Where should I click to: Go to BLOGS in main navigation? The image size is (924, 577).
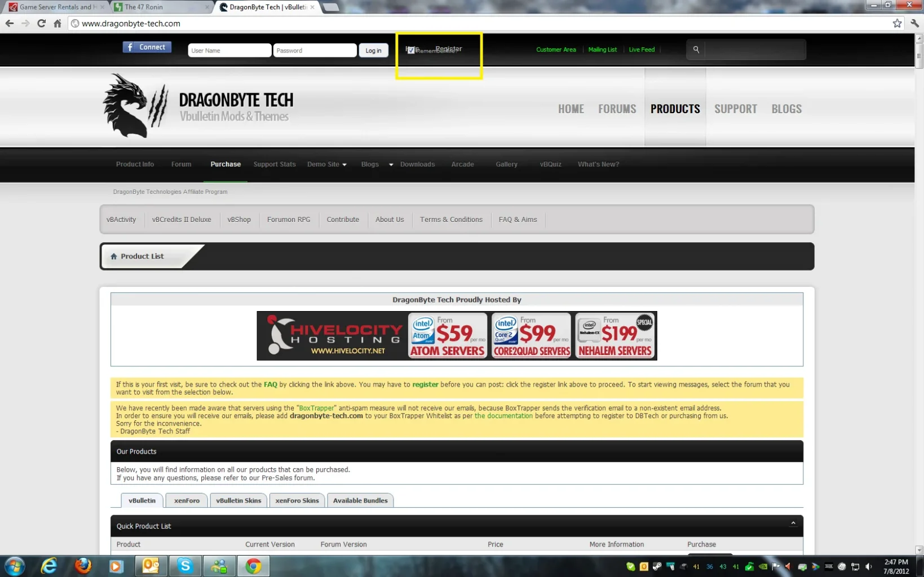[786, 109]
